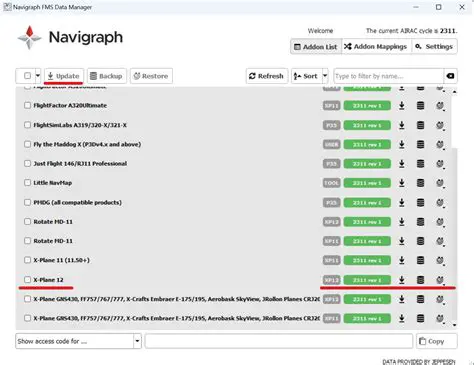This screenshot has height=365, width=474.
Task: Open the Addon Mappings tab
Action: 377,47
